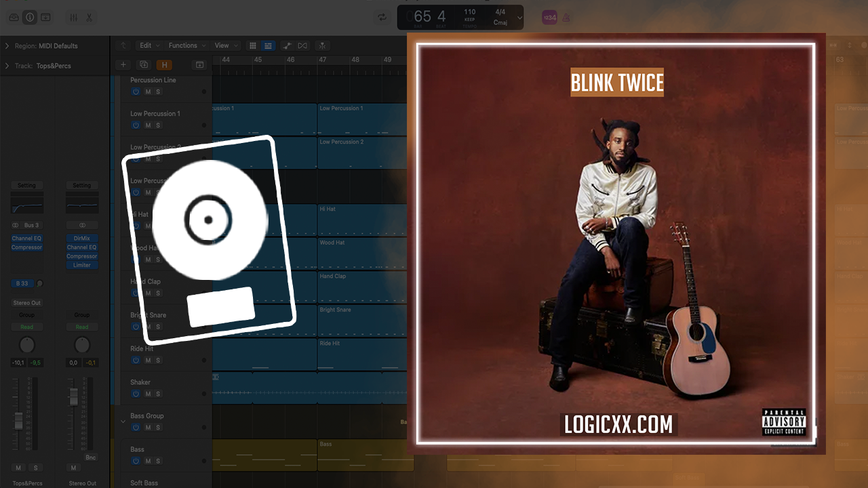Expand the Region: MIDI Defaults section
The width and height of the screenshot is (868, 488).
point(7,46)
